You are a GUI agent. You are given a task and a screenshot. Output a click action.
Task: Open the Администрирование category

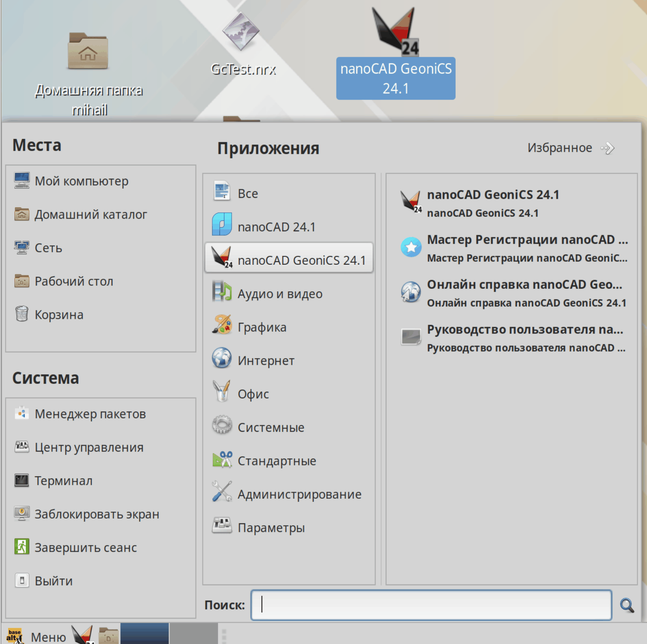point(299,494)
